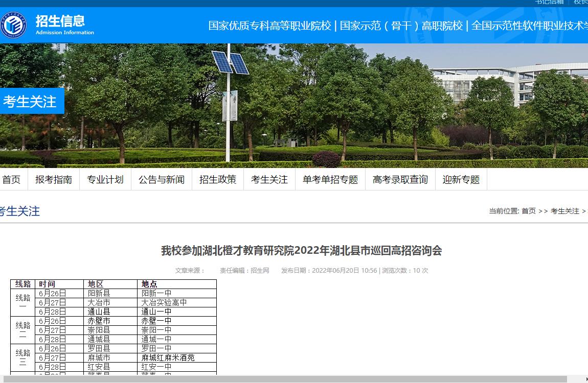
Task: Select 专业计划 in navigation bar
Action: tap(105, 179)
